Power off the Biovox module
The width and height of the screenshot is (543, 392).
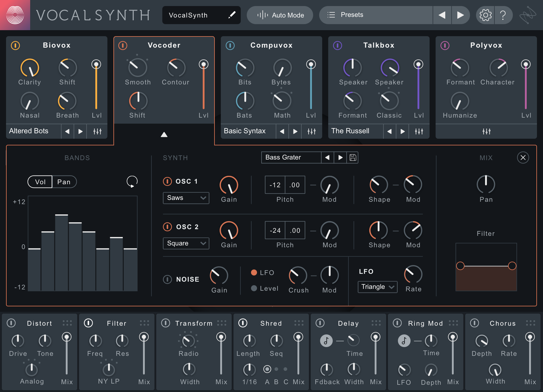click(x=15, y=46)
